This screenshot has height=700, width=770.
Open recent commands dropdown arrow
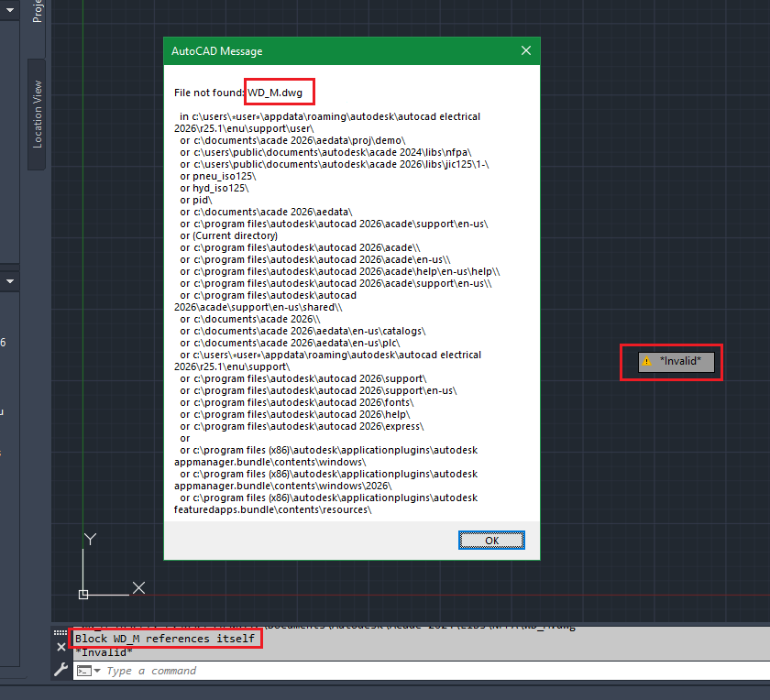click(97, 671)
